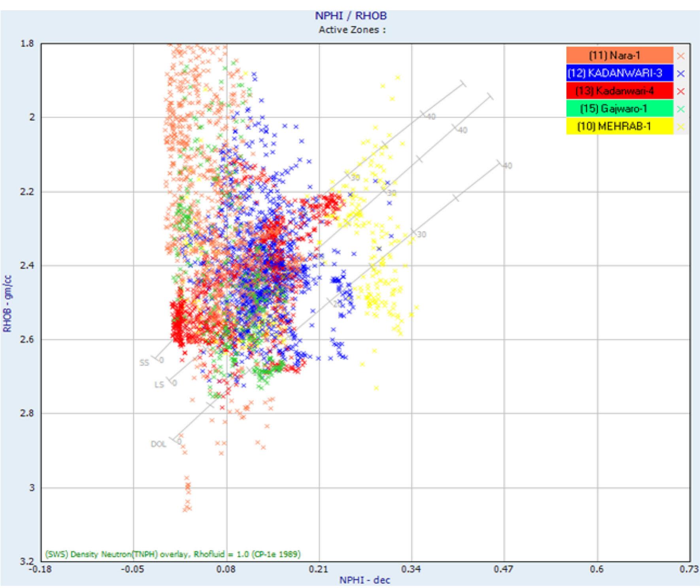Click the NPHI / RHOB plot title
Image resolution: width=700 pixels, height=588 pixels.
(x=350, y=16)
